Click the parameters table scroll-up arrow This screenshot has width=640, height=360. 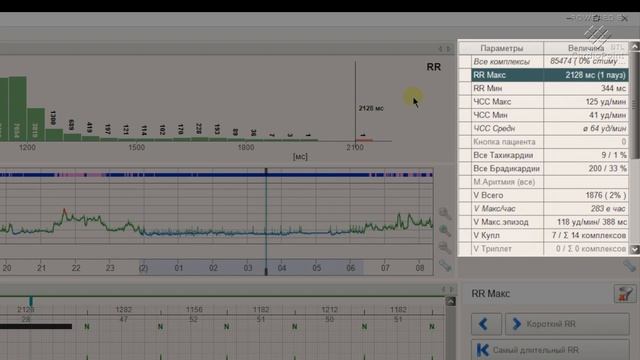click(635, 47)
